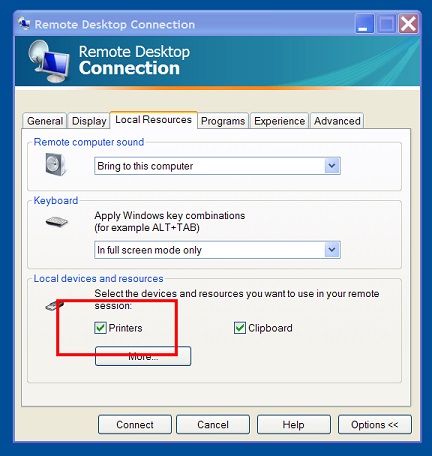Go to the Advanced tab
Viewport: 432px width, 456px height.
(337, 121)
